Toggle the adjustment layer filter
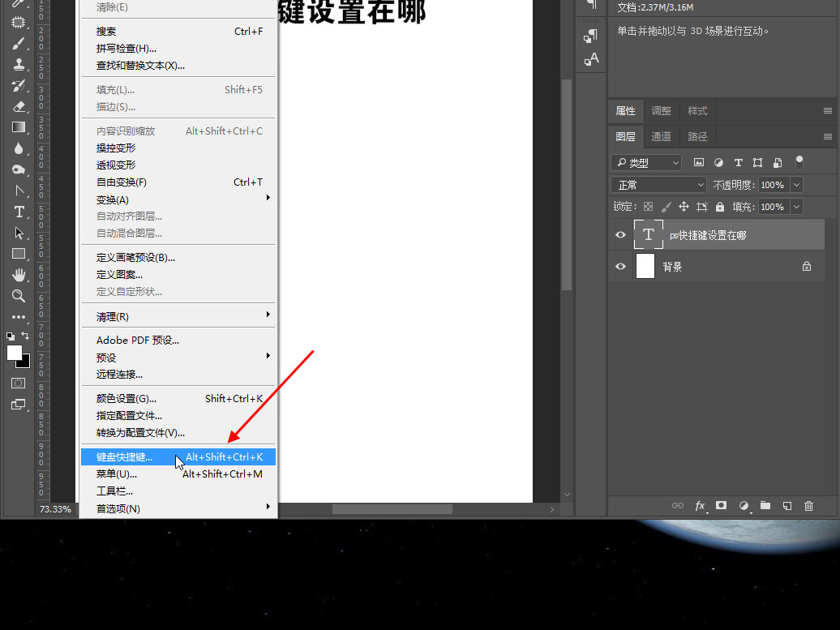The image size is (840, 630). [x=718, y=162]
